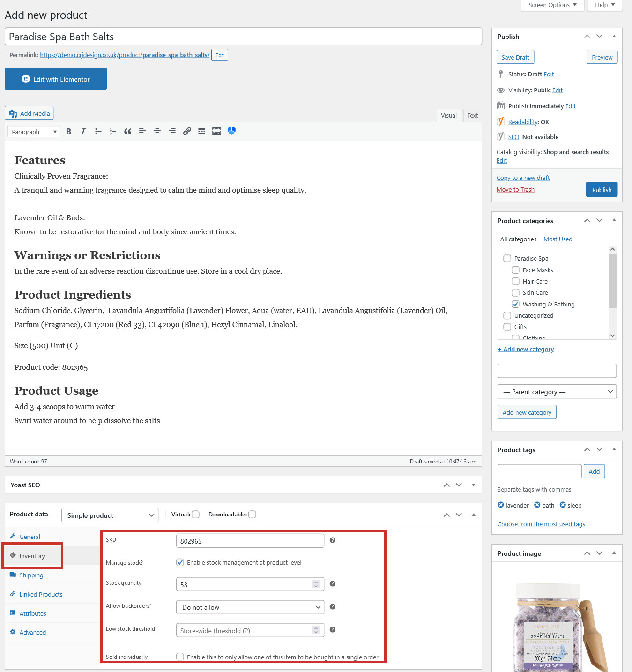Remove the lavender product tag
This screenshot has width=632, height=672.
coord(501,505)
